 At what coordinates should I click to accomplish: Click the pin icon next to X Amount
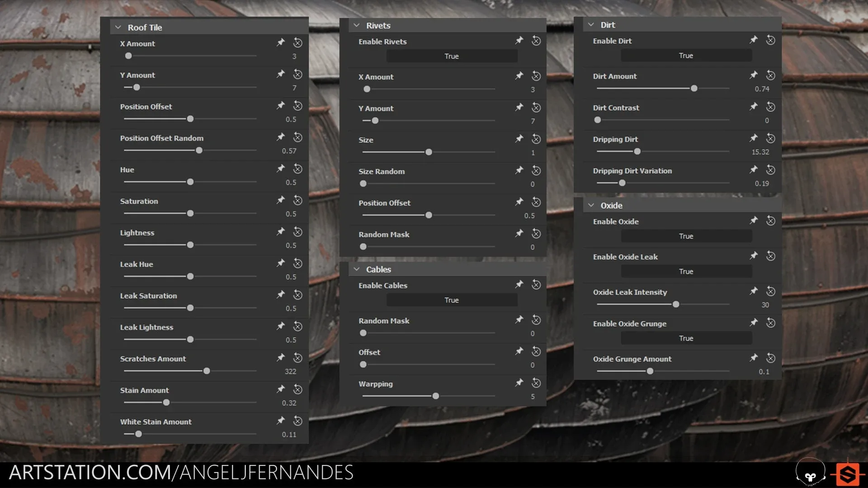(x=280, y=42)
